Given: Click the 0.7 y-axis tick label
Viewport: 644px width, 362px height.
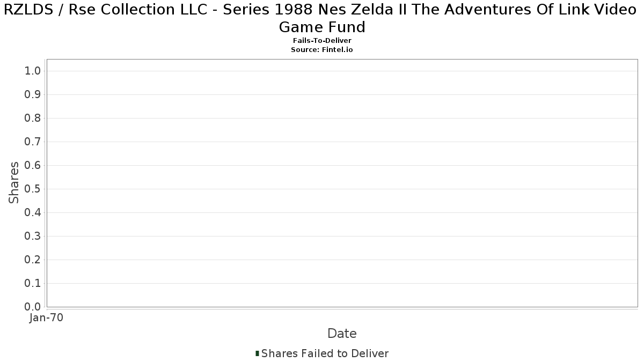Looking at the screenshot, I should (33, 142).
